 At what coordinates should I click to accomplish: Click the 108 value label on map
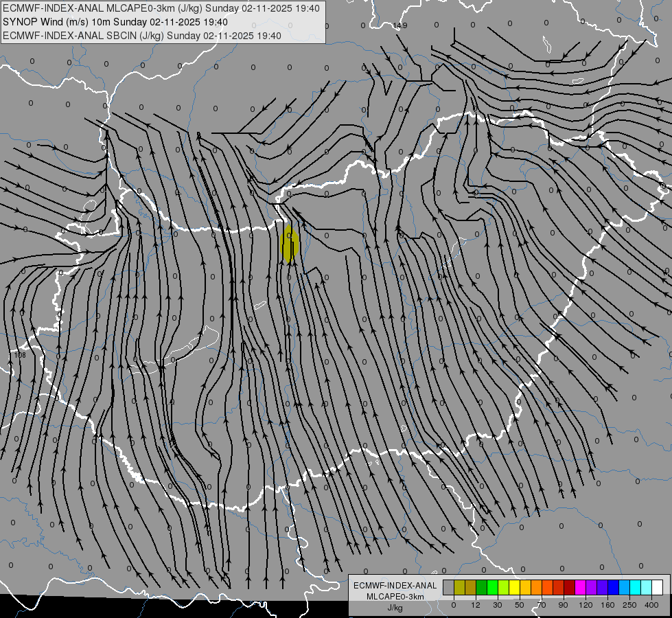coord(20,355)
